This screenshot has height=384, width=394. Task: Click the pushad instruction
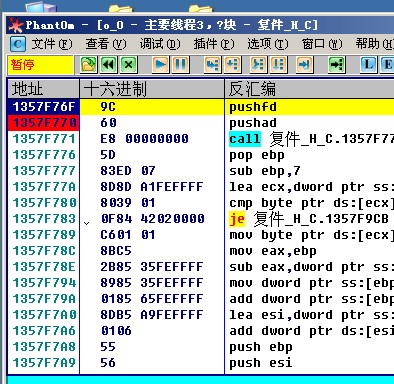click(253, 123)
